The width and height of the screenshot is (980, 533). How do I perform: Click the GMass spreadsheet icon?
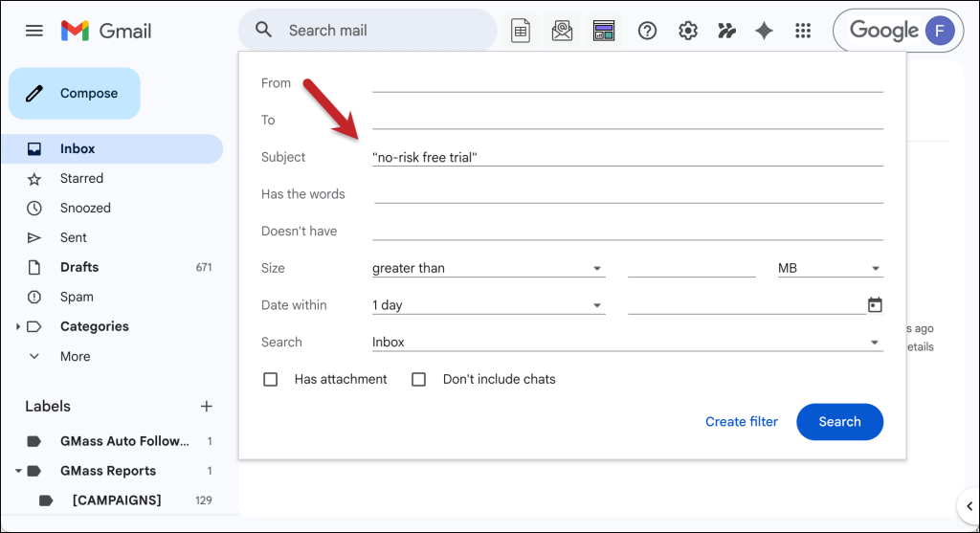tap(521, 31)
